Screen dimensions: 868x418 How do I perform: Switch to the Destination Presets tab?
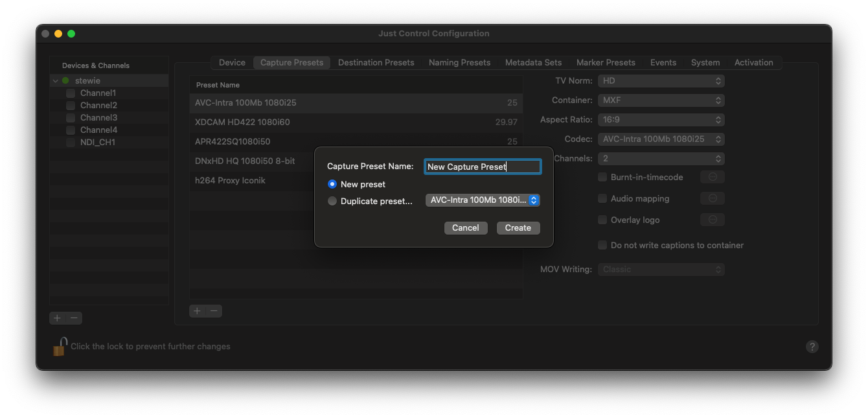(x=376, y=63)
